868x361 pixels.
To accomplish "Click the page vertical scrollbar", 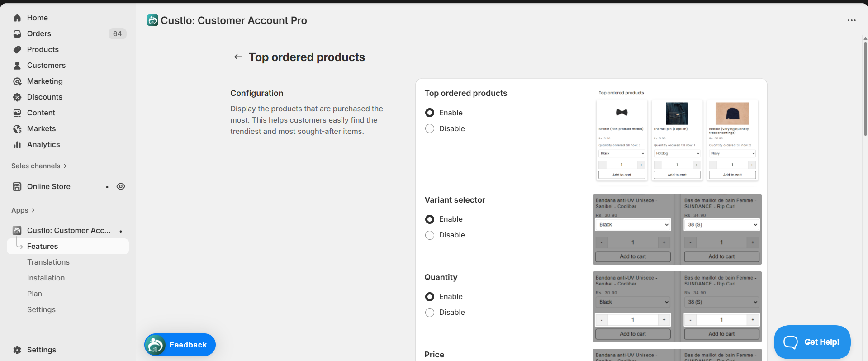I will (x=865, y=88).
